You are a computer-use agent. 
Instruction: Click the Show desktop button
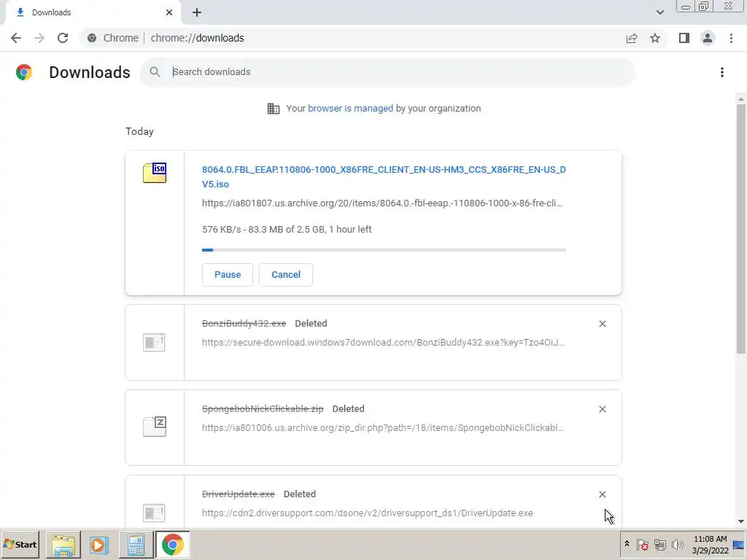click(739, 545)
